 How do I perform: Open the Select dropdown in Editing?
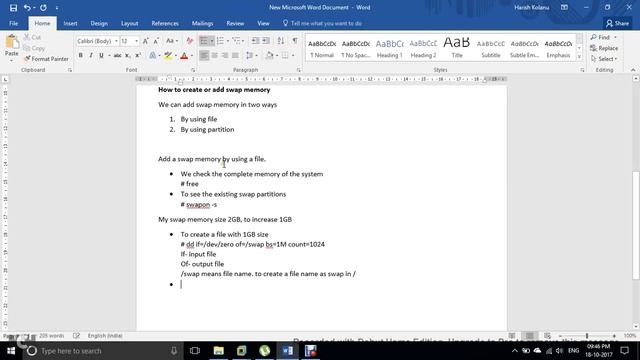click(x=604, y=59)
